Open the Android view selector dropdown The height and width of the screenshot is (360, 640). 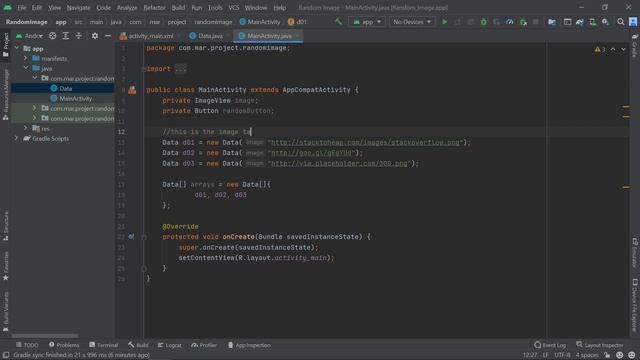coord(29,36)
